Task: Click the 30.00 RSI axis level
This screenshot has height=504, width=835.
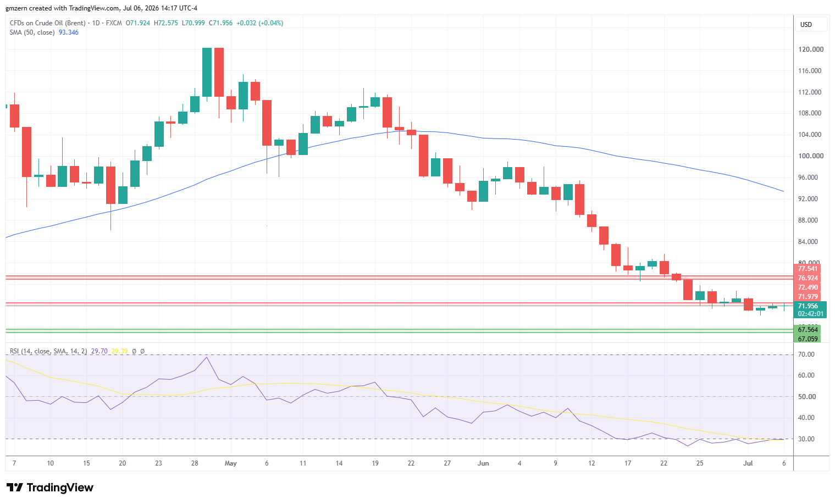Action: (x=806, y=439)
